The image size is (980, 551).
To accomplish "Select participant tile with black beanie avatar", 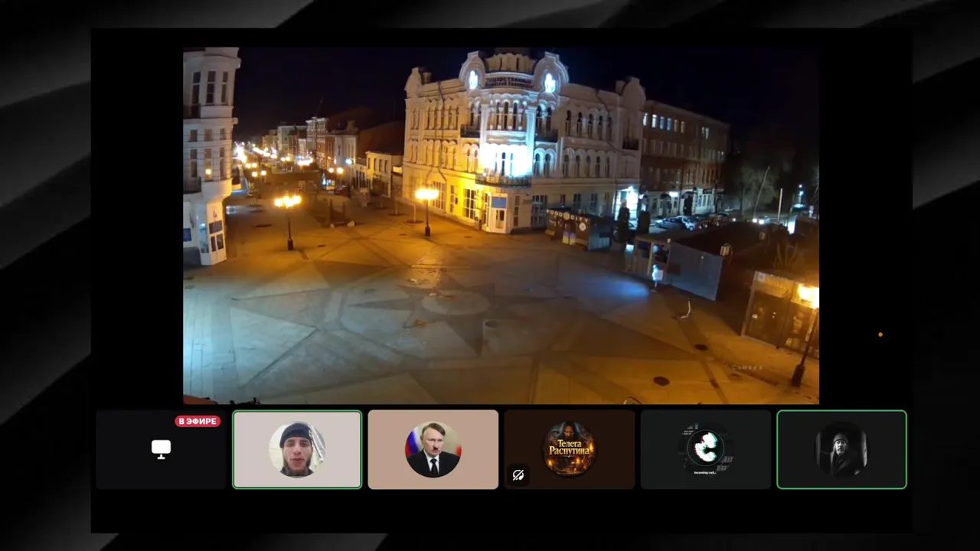I will click(297, 449).
